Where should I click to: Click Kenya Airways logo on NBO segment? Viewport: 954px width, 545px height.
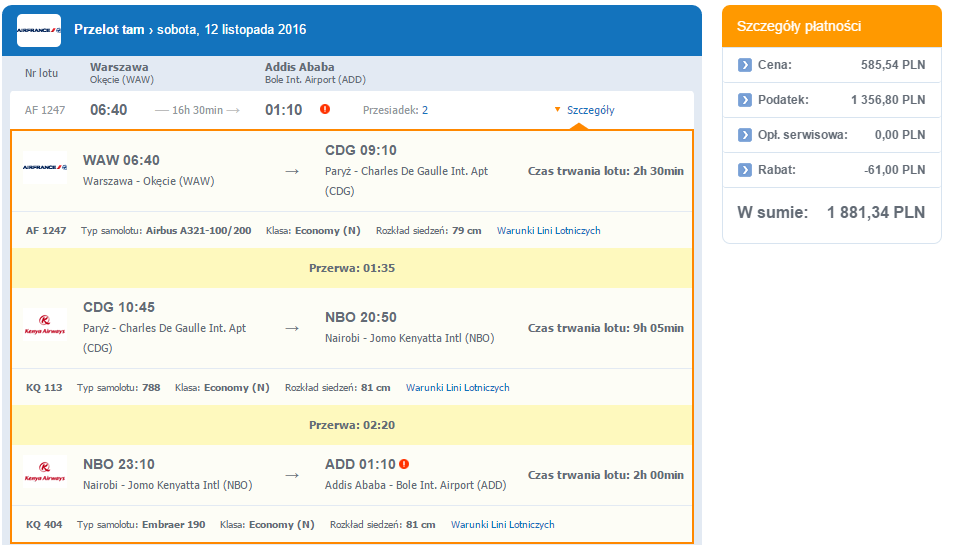click(45, 471)
